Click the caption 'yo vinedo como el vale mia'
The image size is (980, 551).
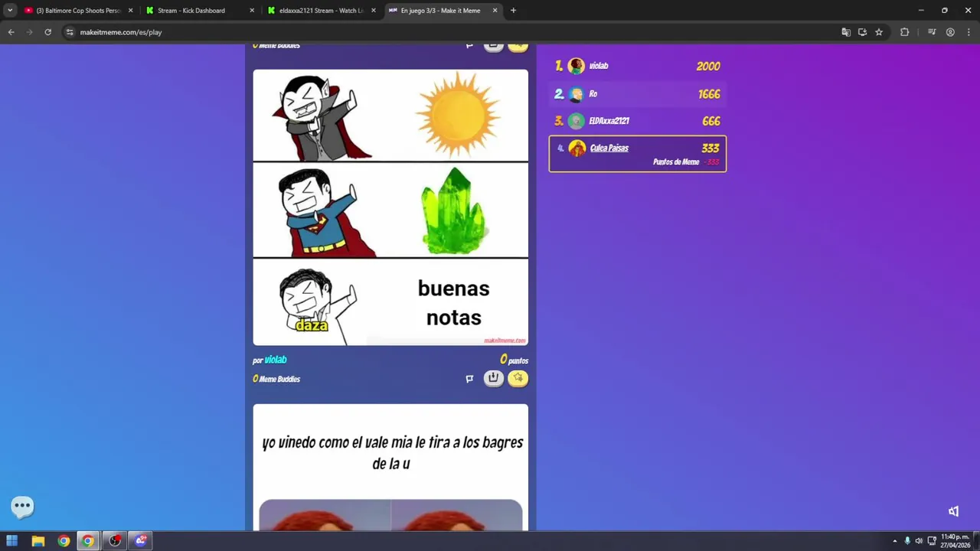click(393, 452)
